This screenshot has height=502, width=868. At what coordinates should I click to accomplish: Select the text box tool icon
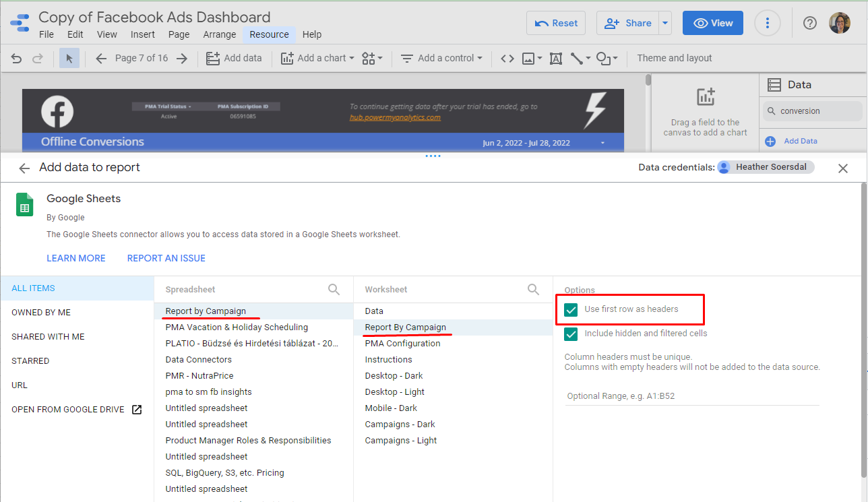555,59
